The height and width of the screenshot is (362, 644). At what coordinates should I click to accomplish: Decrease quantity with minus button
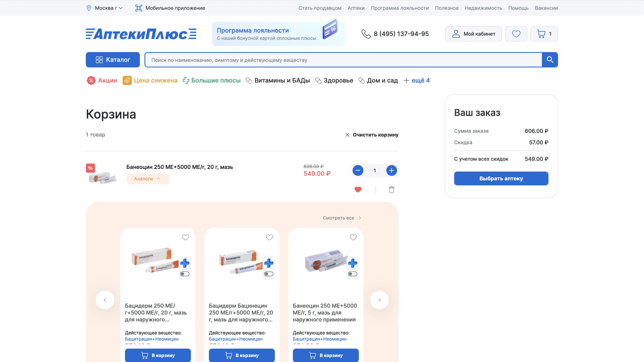point(358,170)
